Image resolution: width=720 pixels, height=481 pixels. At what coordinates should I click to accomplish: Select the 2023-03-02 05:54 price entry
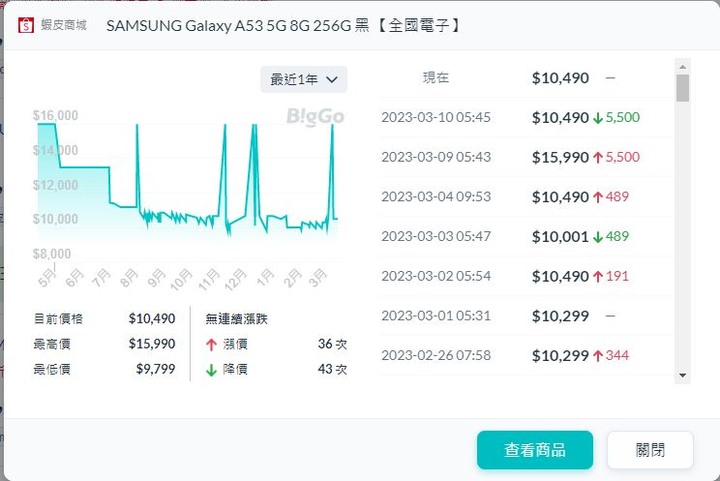click(526, 276)
